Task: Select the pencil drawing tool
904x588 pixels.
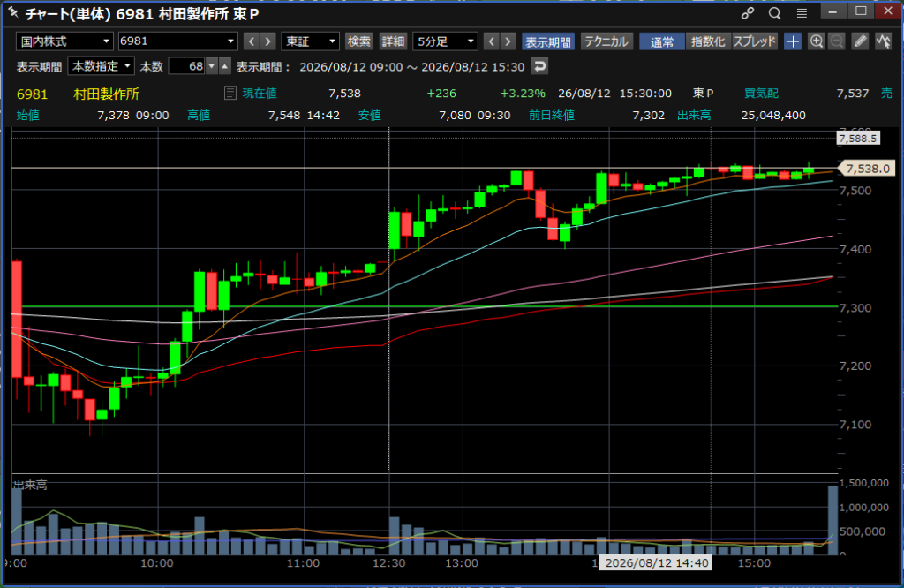Action: tap(860, 41)
